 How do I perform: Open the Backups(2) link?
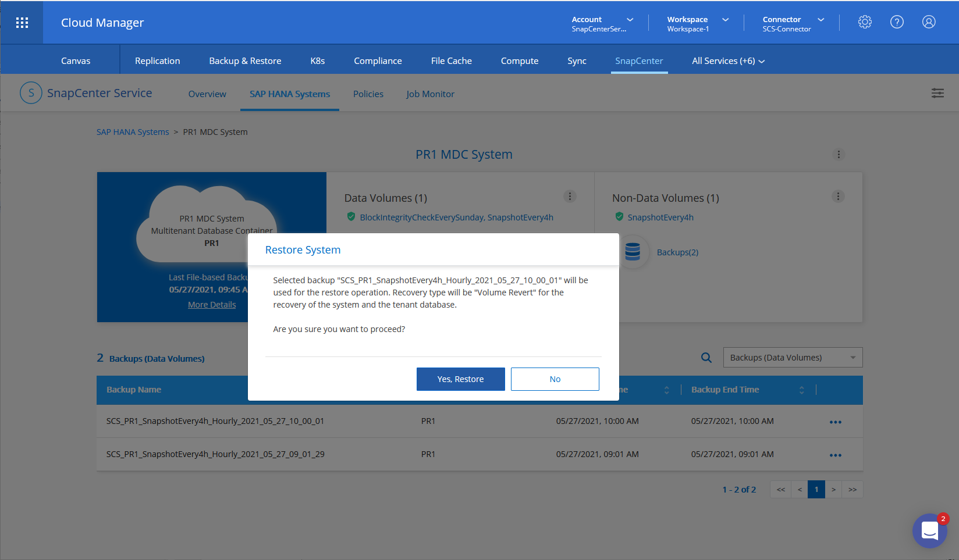[677, 252]
